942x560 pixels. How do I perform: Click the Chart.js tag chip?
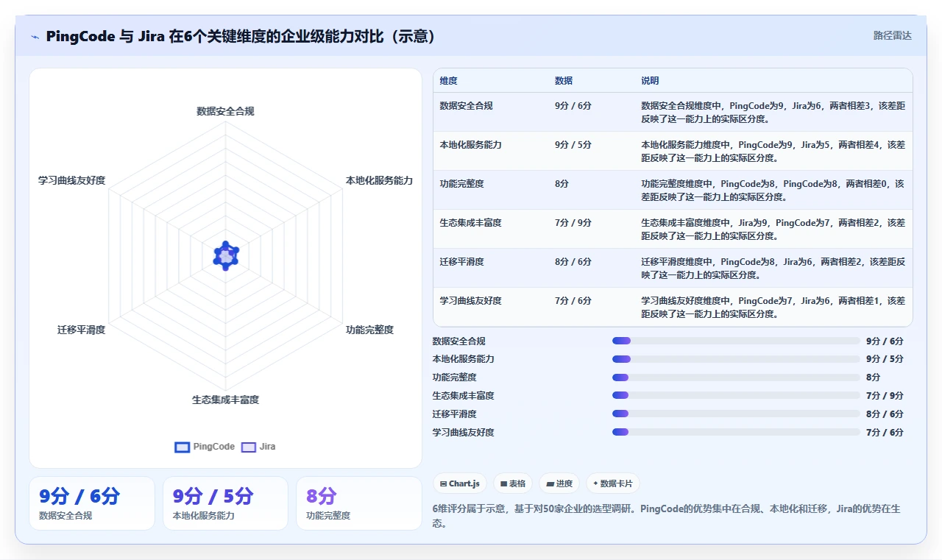(460, 483)
